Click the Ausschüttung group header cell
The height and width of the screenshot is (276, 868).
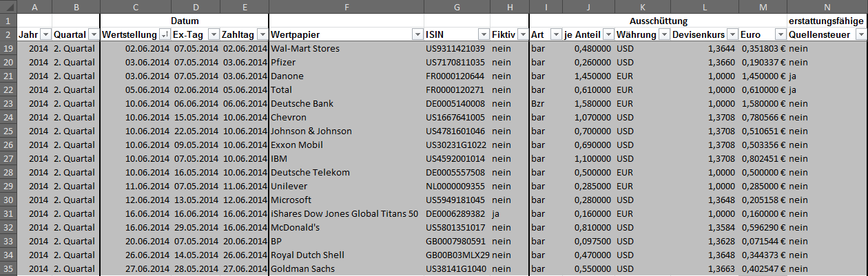[658, 21]
